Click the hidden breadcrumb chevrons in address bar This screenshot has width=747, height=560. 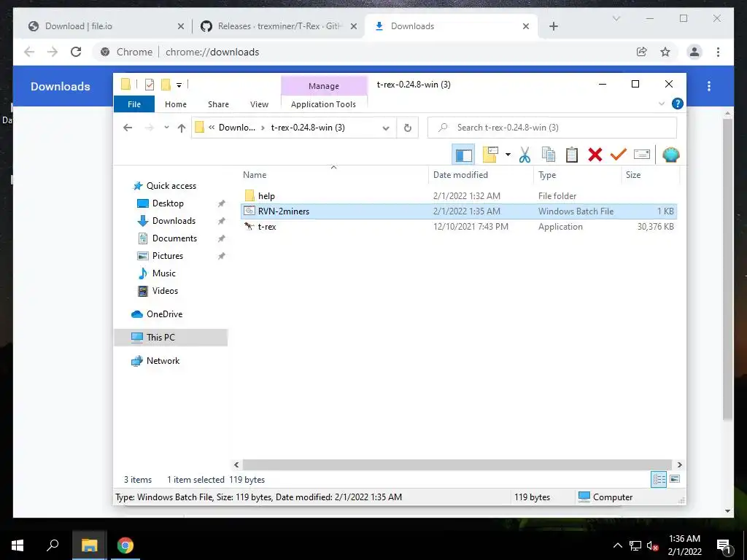coord(212,128)
